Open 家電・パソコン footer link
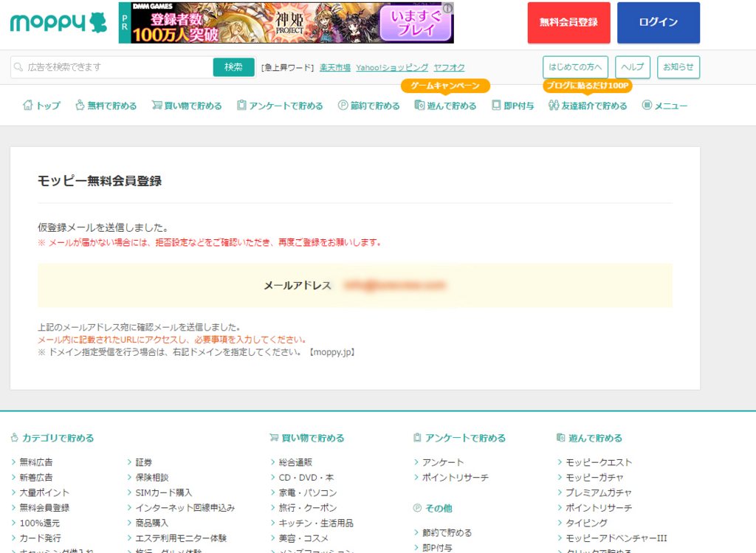The height and width of the screenshot is (553, 756). click(x=308, y=492)
